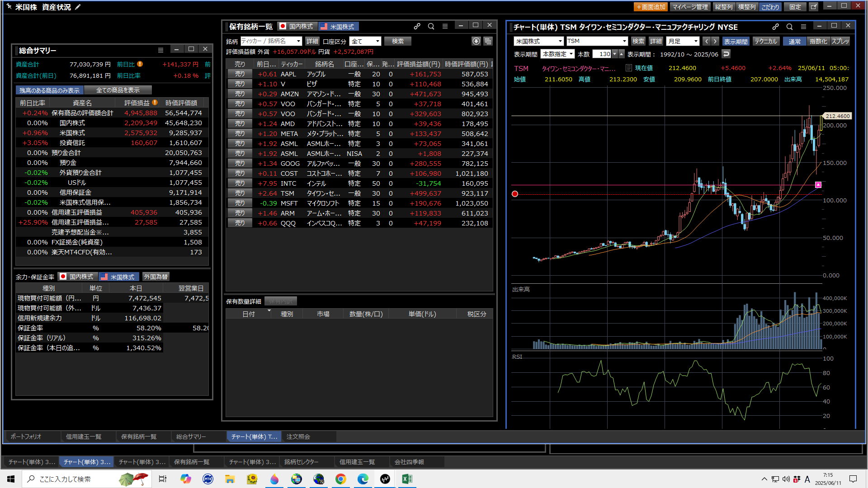Image resolution: width=868 pixels, height=488 pixels.
Task: Click the orange info icon beside 前日比
Action: pos(140,64)
